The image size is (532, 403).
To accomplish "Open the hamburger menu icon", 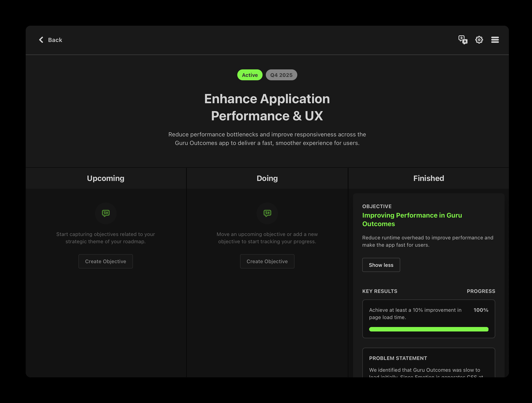I will [495, 40].
